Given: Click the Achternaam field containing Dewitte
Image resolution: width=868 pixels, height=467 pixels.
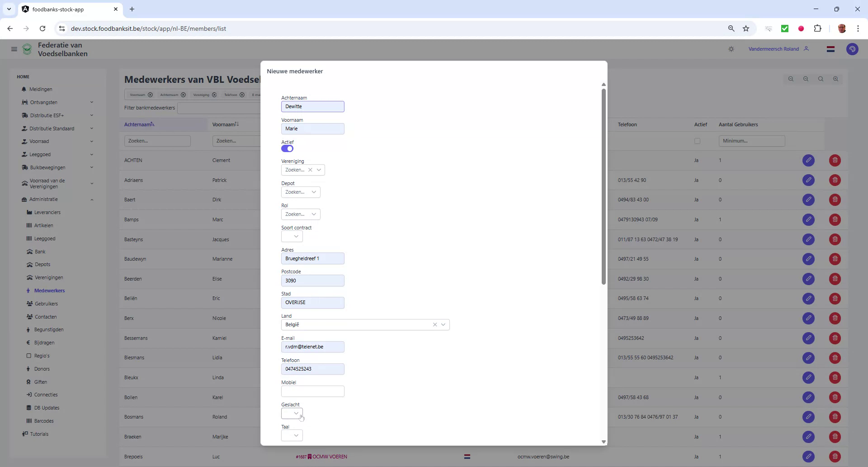Looking at the screenshot, I should pos(313,106).
